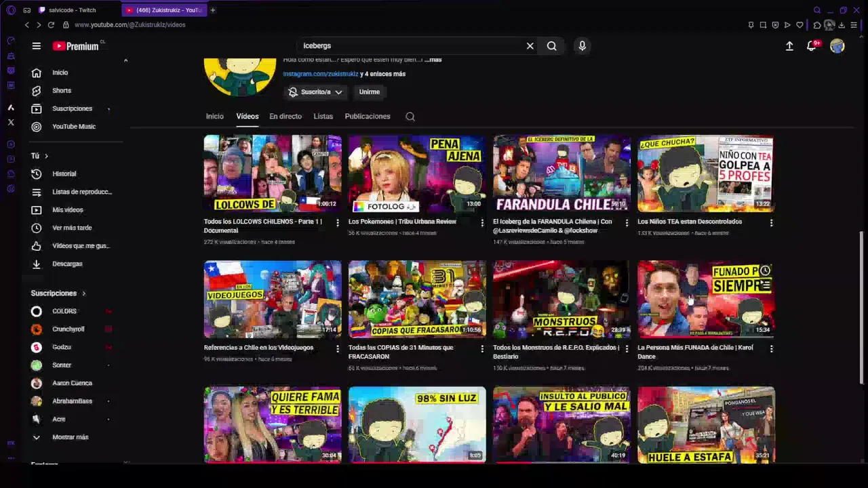Open options for La Persona Más FUNADA video
Image resolution: width=868 pixels, height=488 pixels.
(x=771, y=348)
